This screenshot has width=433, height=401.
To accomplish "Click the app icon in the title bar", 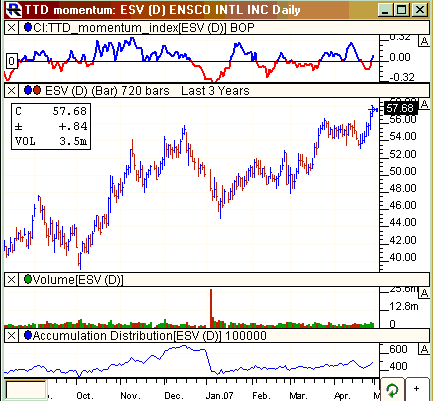I will click(14, 10).
